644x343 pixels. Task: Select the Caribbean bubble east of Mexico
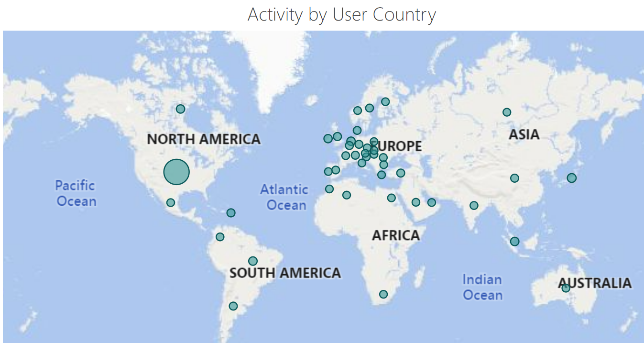(x=231, y=213)
